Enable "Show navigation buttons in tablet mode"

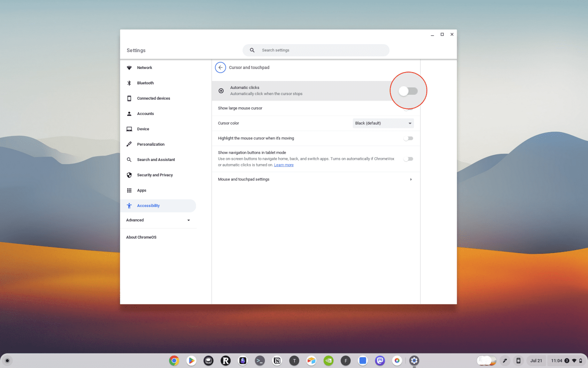click(x=408, y=159)
